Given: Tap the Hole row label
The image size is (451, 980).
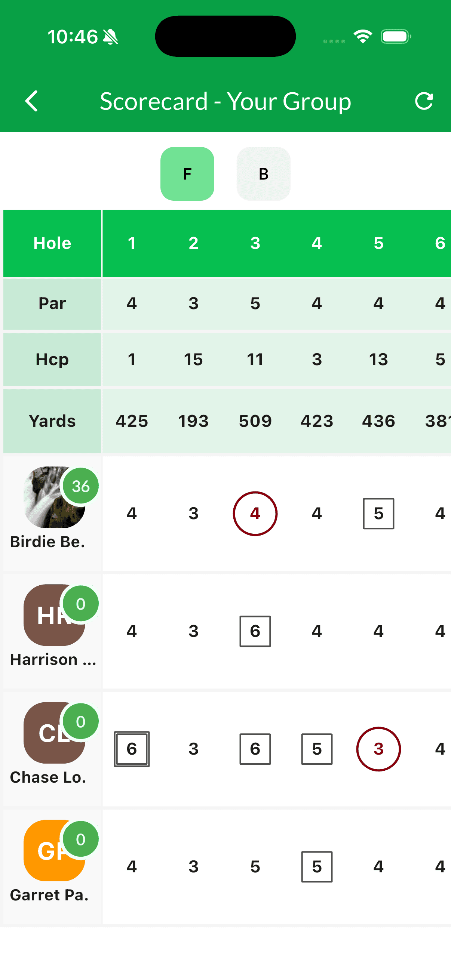Looking at the screenshot, I should pyautogui.click(x=52, y=243).
